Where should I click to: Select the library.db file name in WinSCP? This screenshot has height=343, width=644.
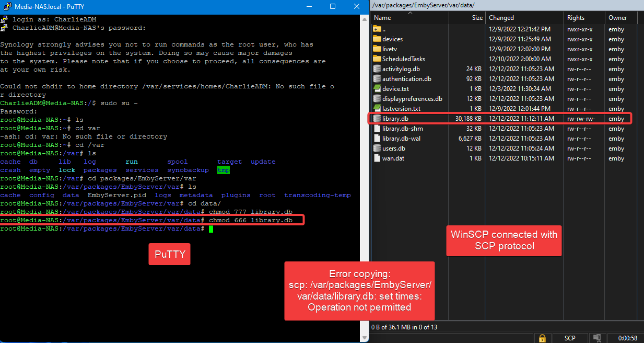[x=395, y=119]
